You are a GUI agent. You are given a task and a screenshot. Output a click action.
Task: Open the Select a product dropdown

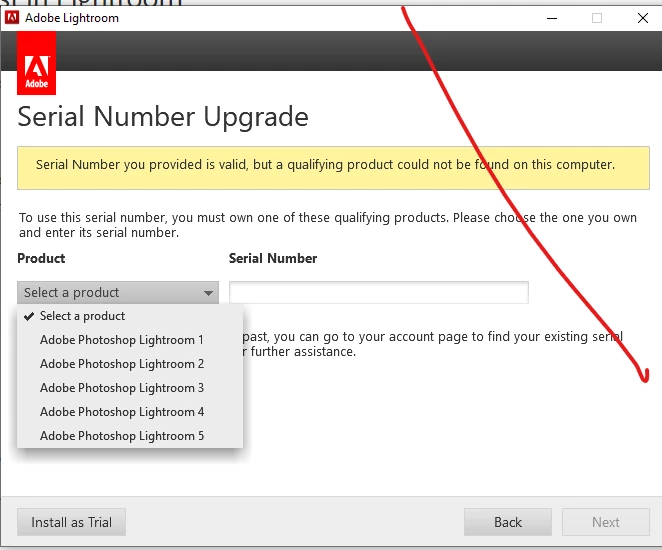118,293
